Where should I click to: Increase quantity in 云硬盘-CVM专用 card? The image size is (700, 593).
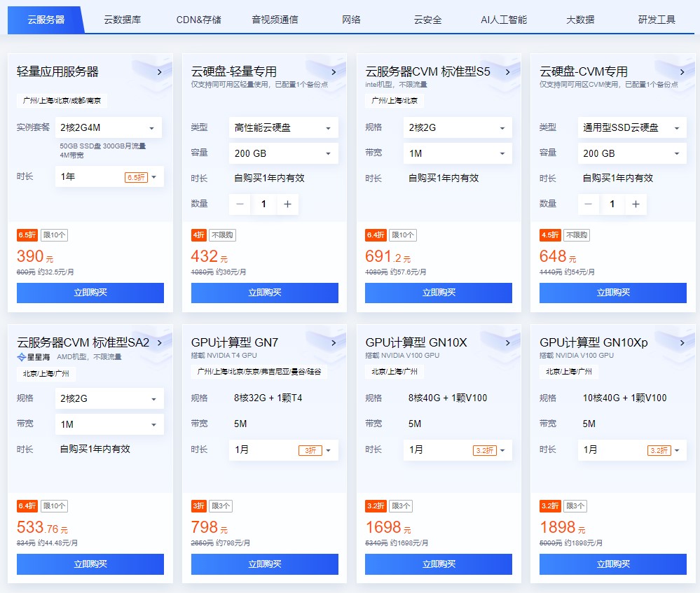point(636,204)
